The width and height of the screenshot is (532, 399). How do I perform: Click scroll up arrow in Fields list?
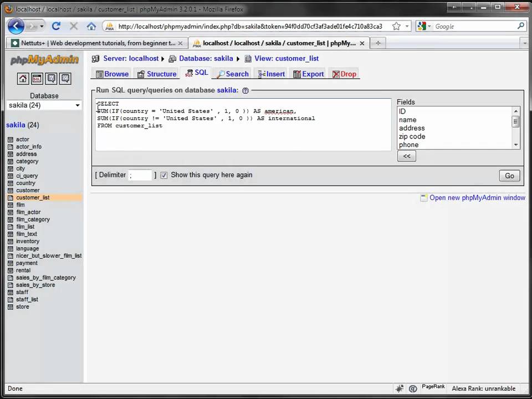[x=516, y=111]
